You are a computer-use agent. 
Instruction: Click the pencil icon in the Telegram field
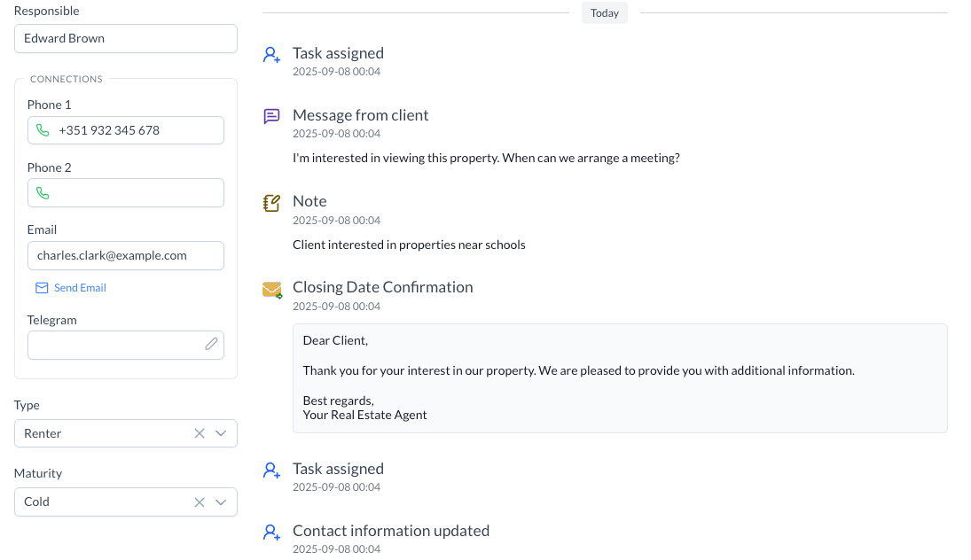click(x=210, y=344)
